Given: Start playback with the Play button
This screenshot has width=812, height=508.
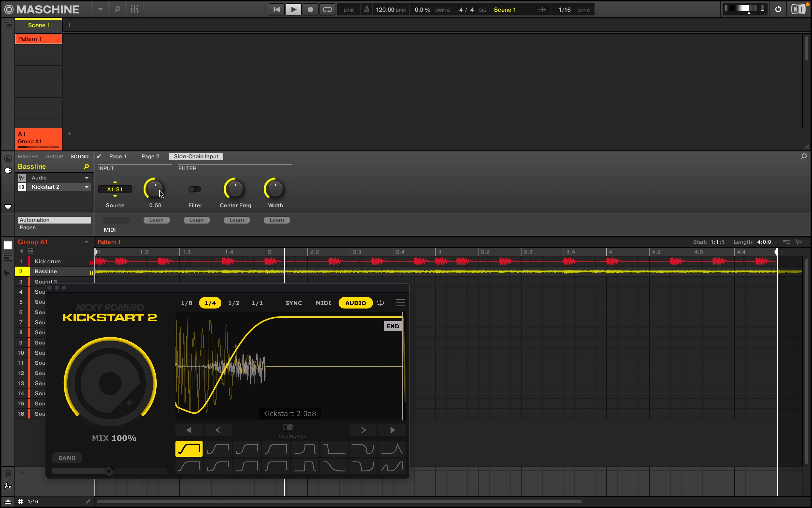Looking at the screenshot, I should [x=293, y=9].
